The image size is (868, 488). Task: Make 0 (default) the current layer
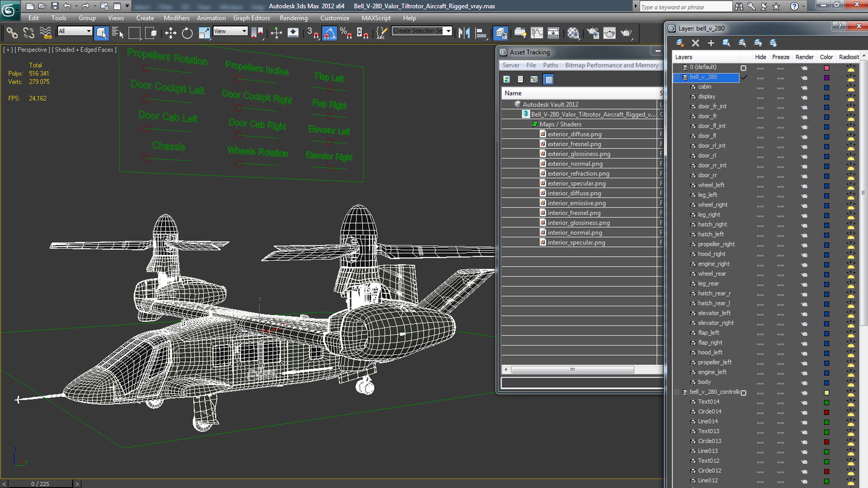pyautogui.click(x=743, y=68)
